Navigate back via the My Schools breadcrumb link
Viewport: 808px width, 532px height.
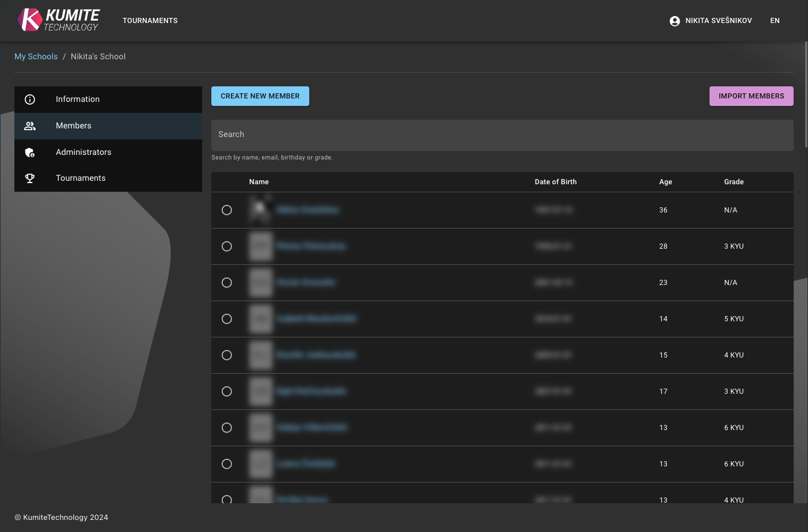36,56
